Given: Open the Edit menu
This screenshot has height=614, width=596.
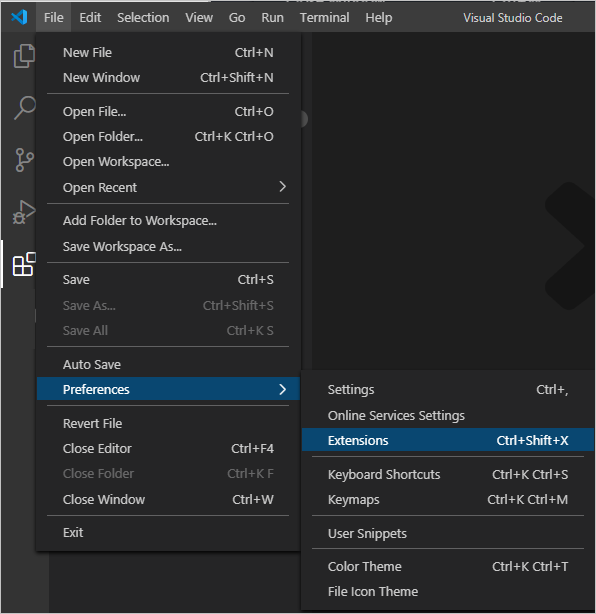Looking at the screenshot, I should click(x=90, y=18).
